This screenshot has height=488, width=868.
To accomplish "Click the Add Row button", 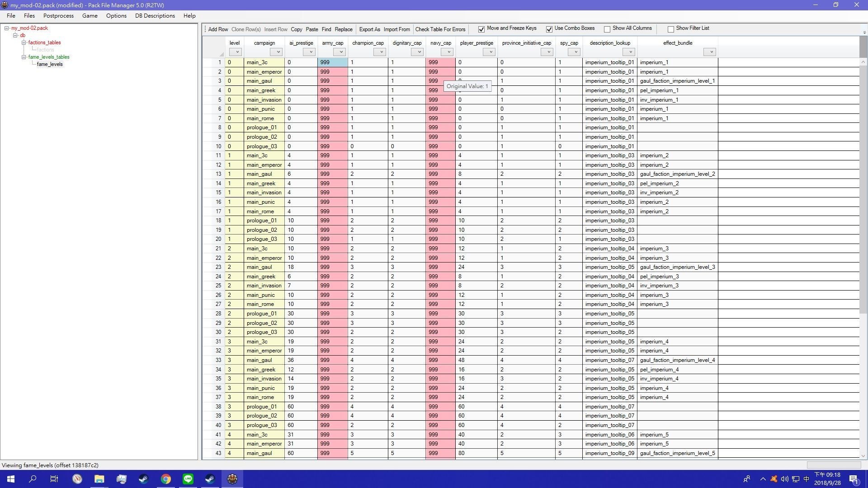I will click(218, 29).
